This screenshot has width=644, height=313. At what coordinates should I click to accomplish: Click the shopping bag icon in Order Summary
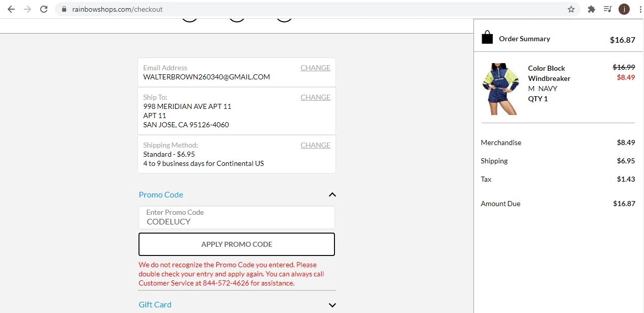pyautogui.click(x=487, y=38)
